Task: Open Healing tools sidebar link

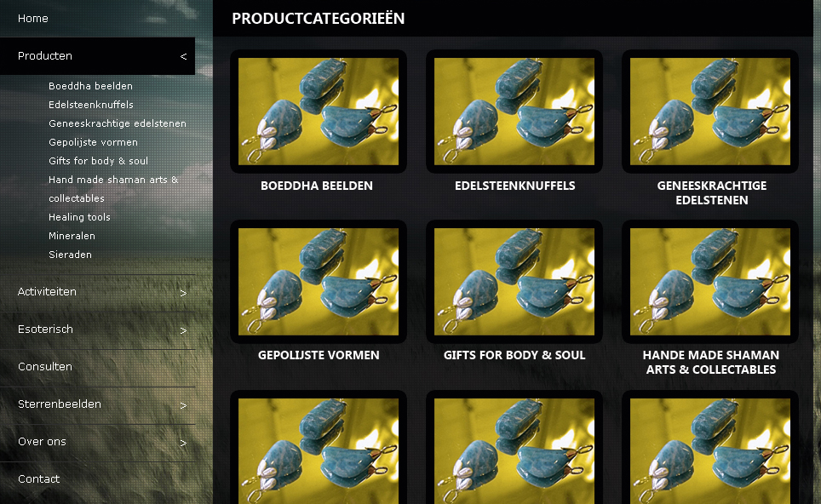Action: tap(79, 217)
